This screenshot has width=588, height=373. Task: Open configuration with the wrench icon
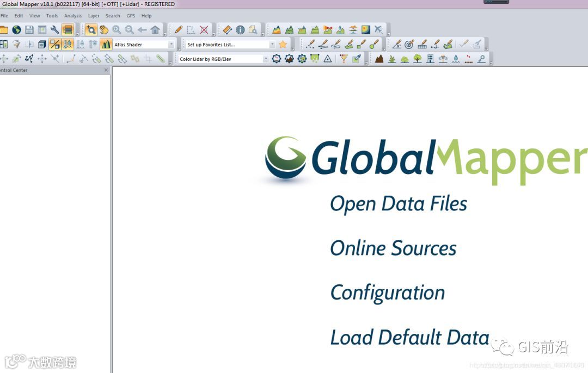coord(55,29)
